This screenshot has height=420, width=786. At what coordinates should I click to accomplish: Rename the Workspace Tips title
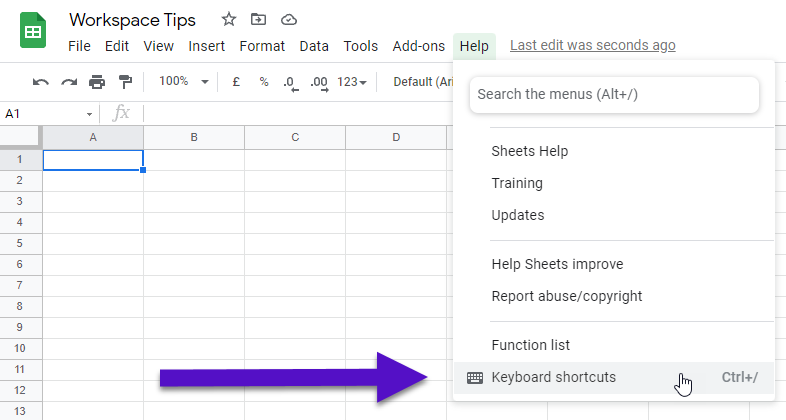(132, 20)
